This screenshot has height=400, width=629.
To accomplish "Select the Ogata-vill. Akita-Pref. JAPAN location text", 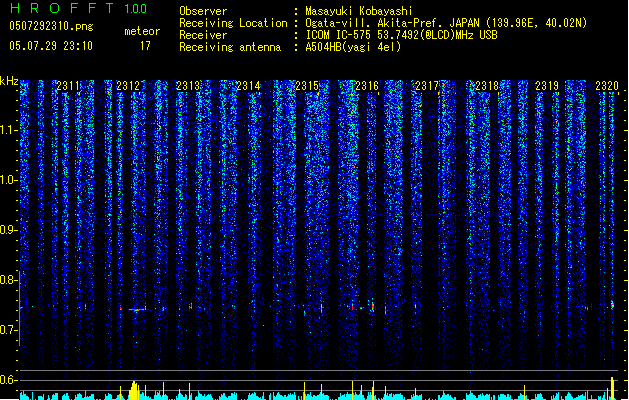I will (446, 23).
